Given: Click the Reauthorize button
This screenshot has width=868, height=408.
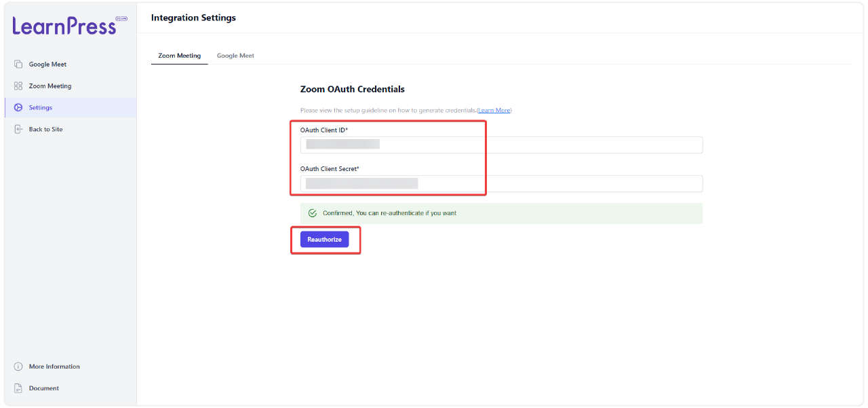Looking at the screenshot, I should (x=325, y=240).
